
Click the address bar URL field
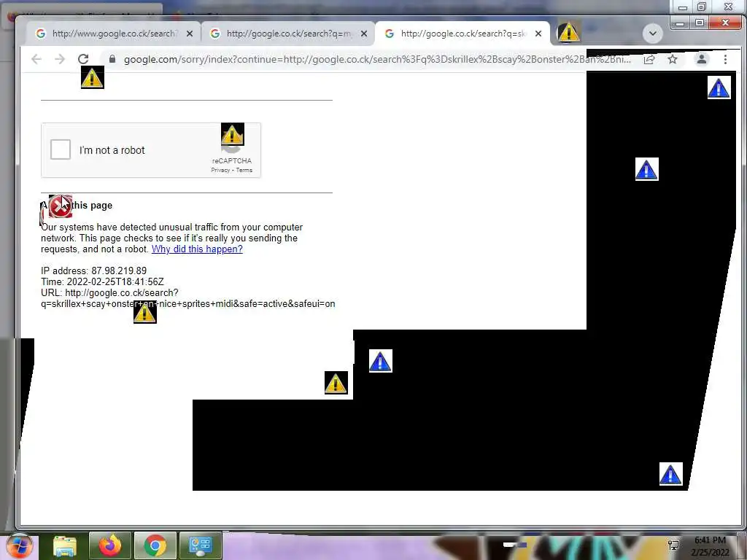(x=377, y=60)
